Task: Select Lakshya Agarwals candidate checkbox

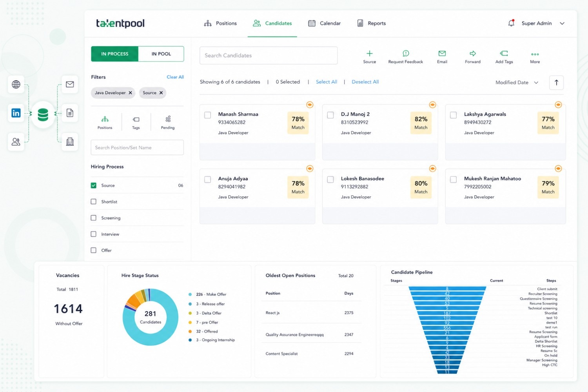Action: (x=453, y=115)
